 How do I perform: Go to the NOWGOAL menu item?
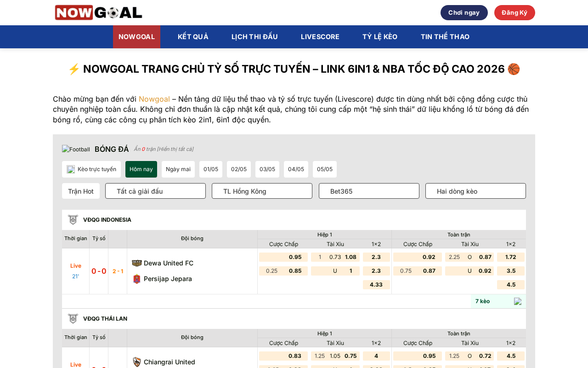click(x=136, y=37)
